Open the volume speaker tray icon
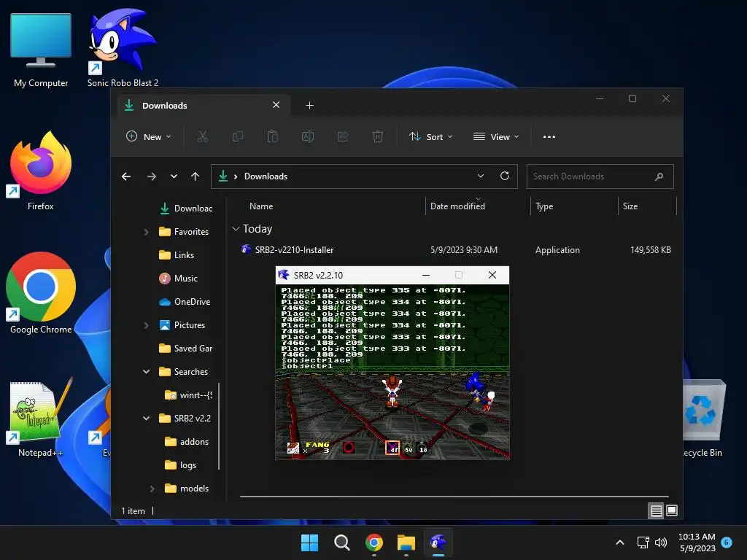 661,542
